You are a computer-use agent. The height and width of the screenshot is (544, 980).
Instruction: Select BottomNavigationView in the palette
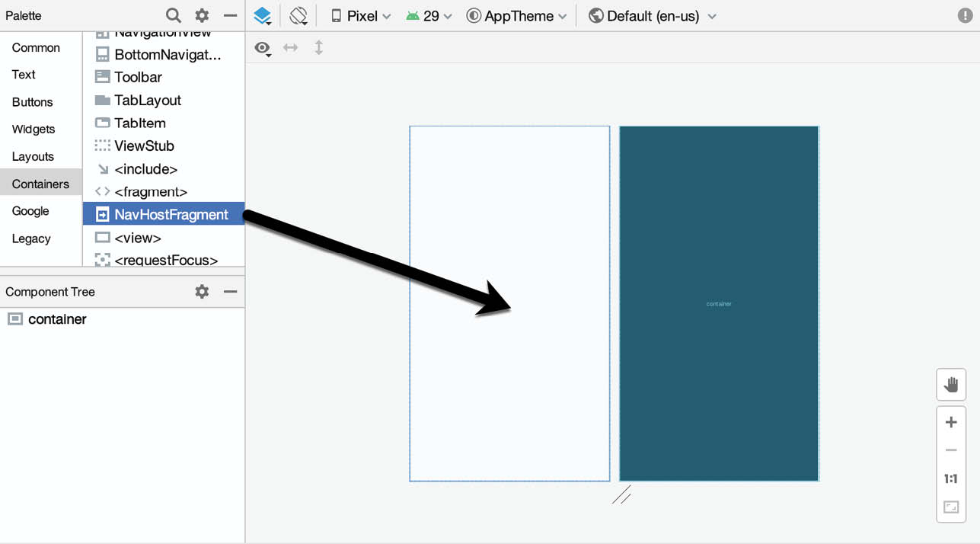point(164,54)
